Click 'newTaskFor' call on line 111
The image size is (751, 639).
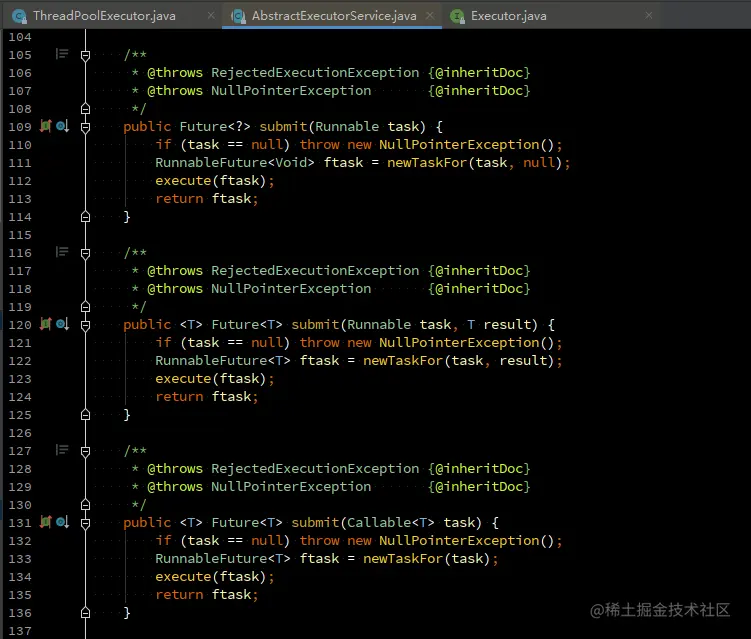[x=427, y=162]
